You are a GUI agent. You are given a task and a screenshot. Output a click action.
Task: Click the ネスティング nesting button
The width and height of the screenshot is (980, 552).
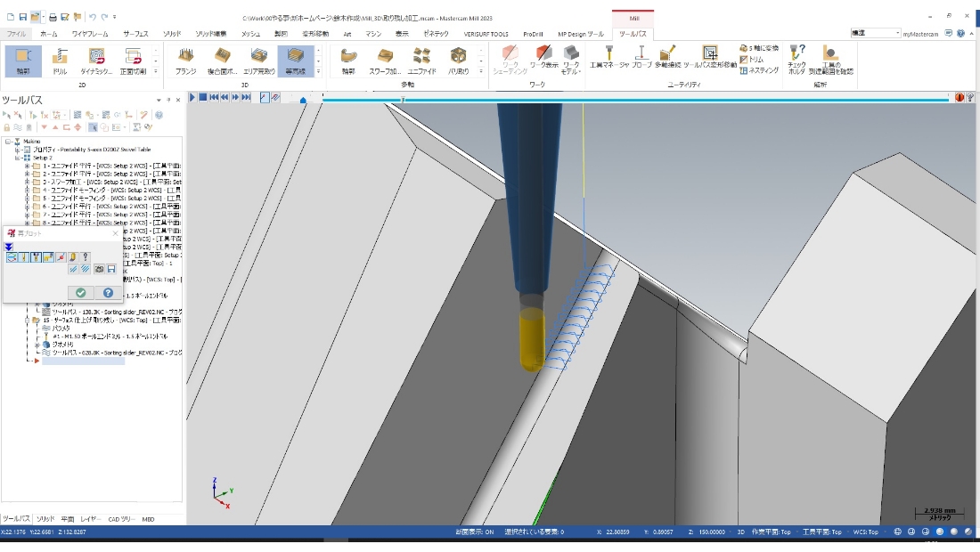point(759,70)
